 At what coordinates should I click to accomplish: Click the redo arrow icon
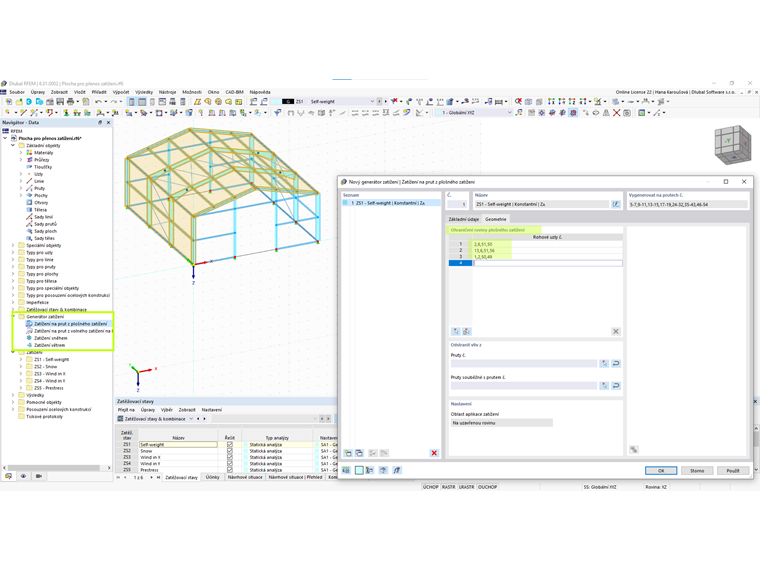(x=113, y=102)
